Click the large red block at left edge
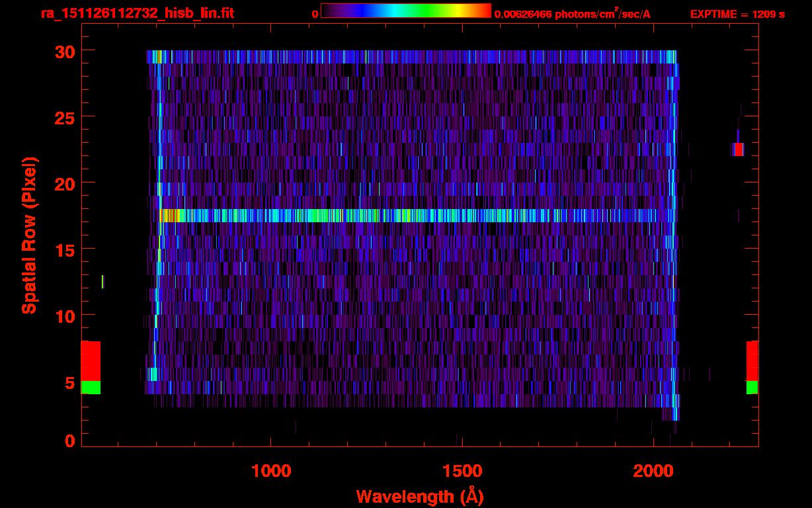Viewport: 812px width, 508px height. [91, 360]
